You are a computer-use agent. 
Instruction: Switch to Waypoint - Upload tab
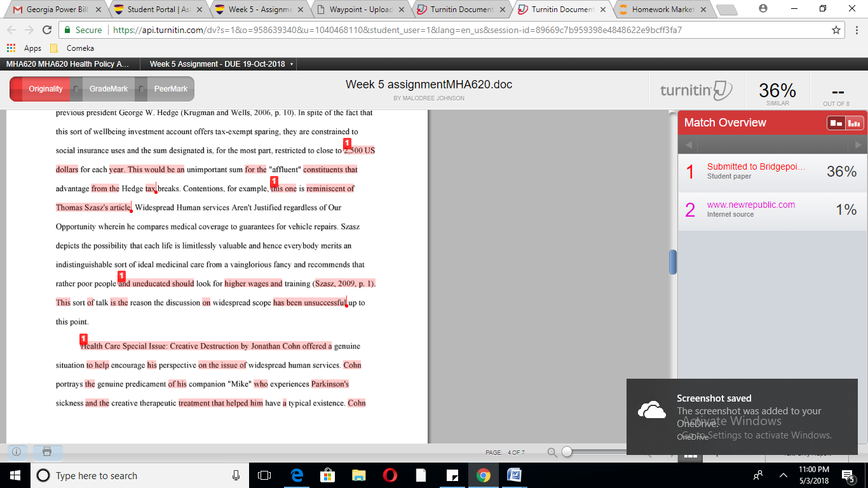coord(361,10)
